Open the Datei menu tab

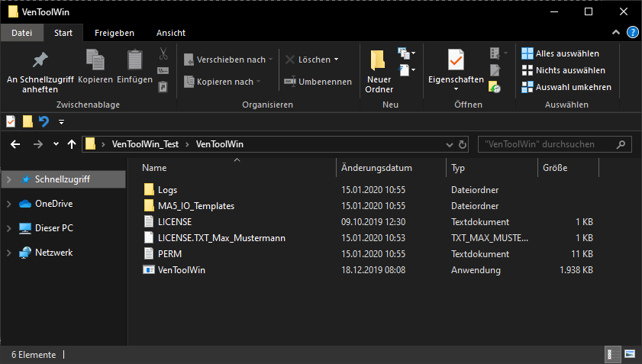pyautogui.click(x=22, y=33)
